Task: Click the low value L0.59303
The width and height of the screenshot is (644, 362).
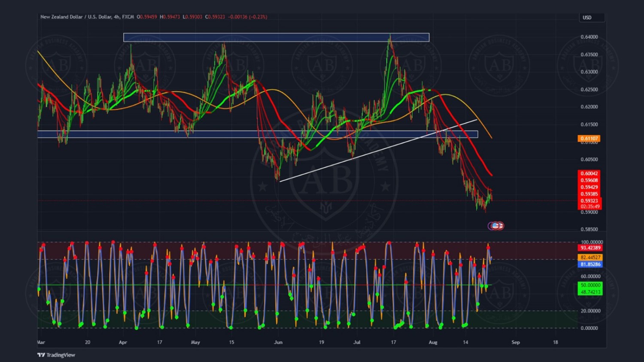Action: point(192,17)
